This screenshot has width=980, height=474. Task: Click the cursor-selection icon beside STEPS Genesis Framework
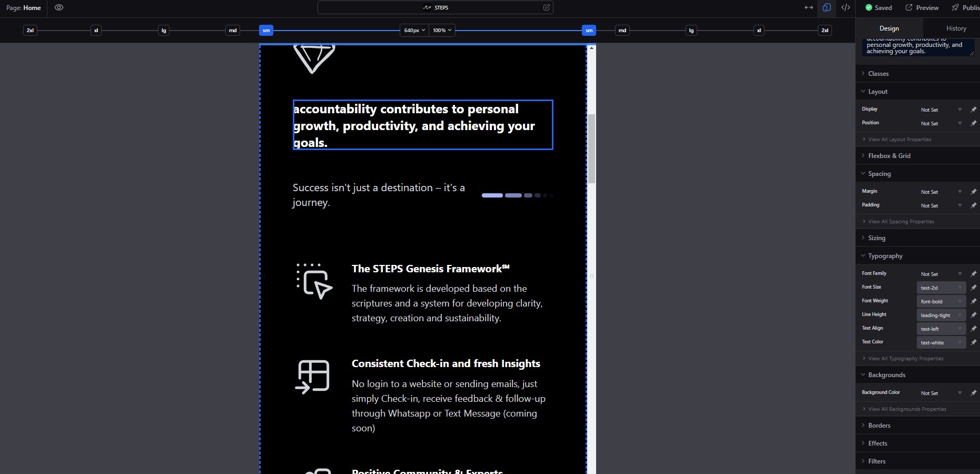pyautogui.click(x=314, y=281)
